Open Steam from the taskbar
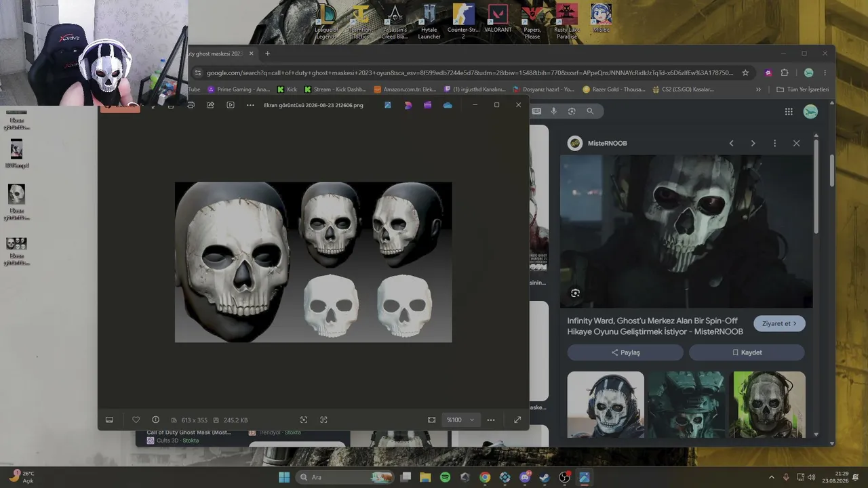This screenshot has width=868, height=488. (545, 477)
